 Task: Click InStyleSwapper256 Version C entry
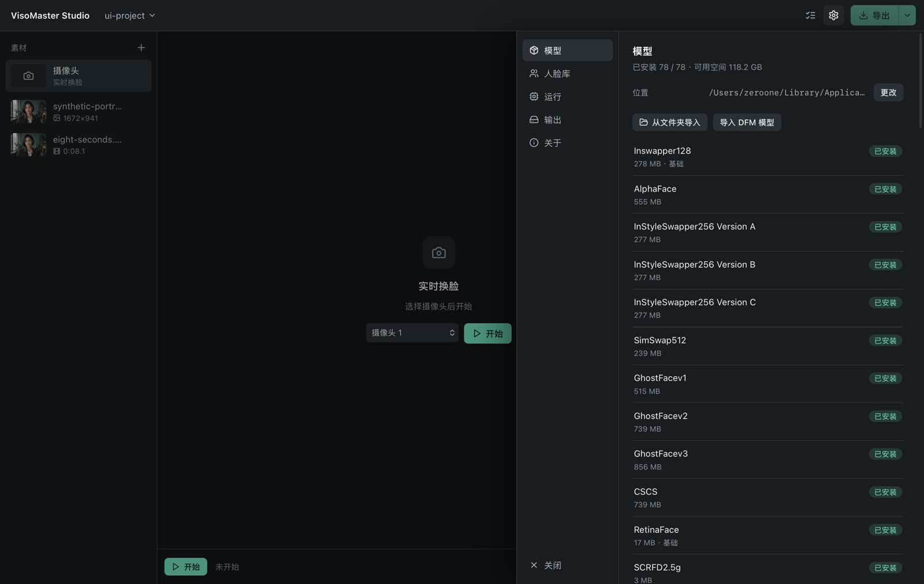click(768, 308)
